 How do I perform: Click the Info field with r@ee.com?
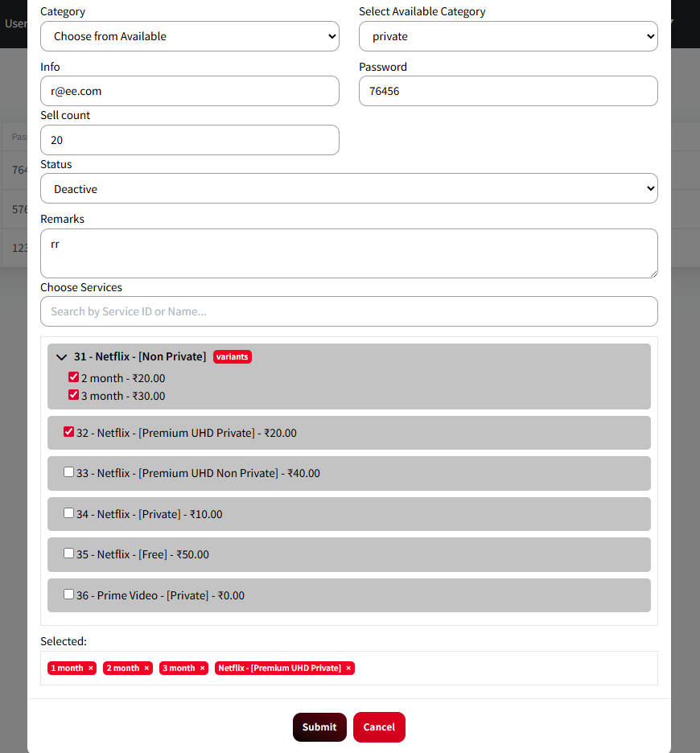pyautogui.click(x=190, y=91)
